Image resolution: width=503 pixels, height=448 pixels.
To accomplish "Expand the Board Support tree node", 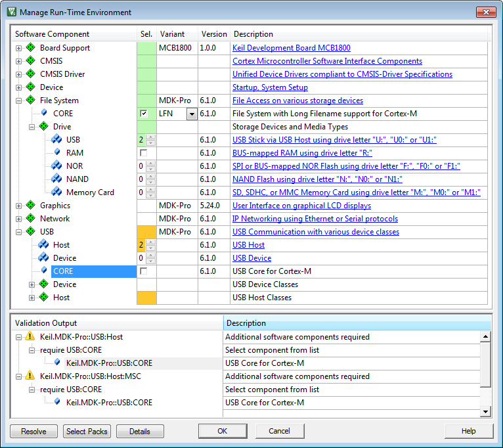I will point(19,48).
